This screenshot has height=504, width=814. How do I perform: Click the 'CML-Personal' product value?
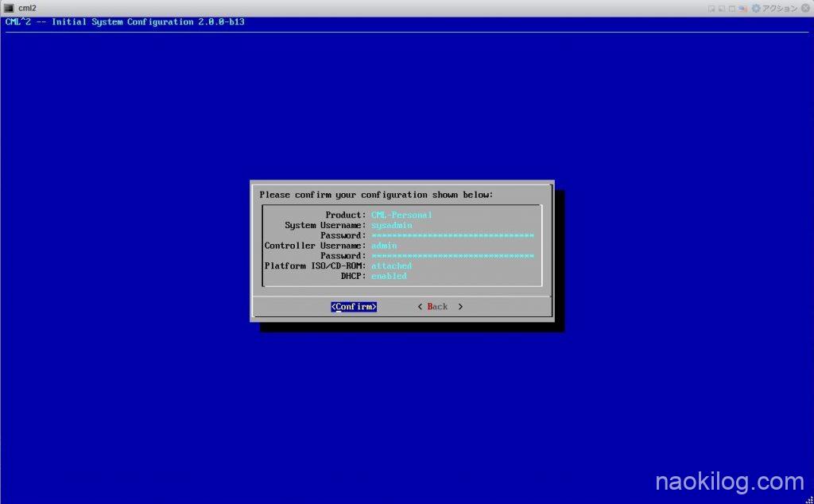tap(401, 215)
